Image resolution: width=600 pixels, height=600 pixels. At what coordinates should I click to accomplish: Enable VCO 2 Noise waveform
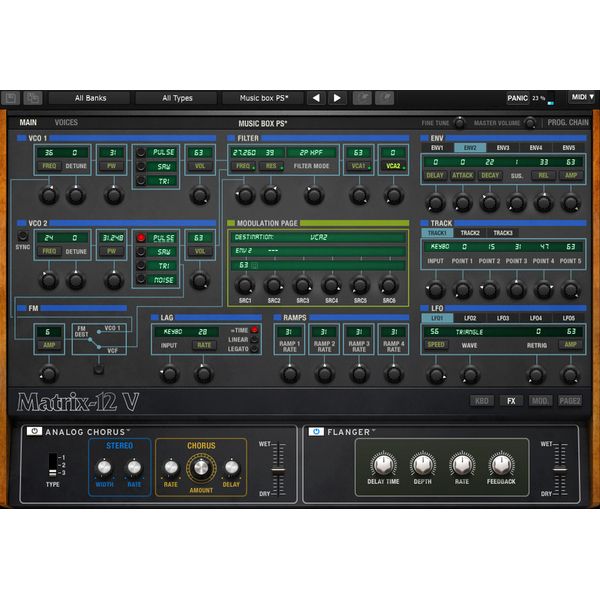(x=141, y=280)
